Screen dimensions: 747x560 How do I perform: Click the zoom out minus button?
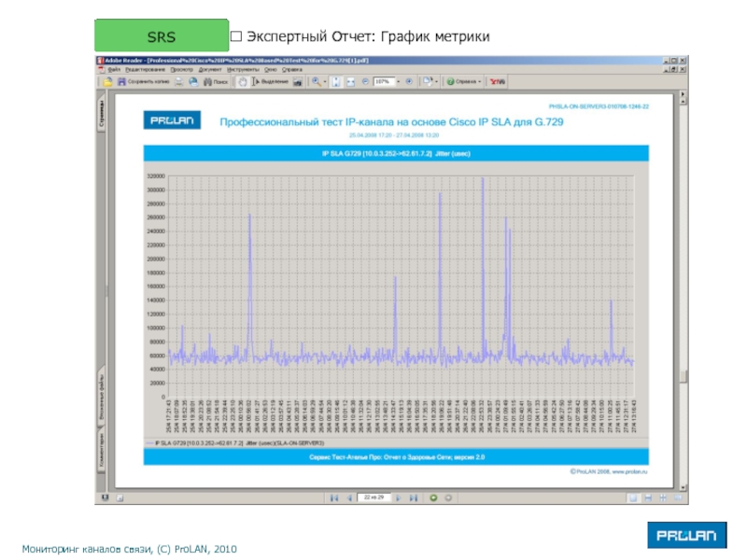tap(365, 81)
